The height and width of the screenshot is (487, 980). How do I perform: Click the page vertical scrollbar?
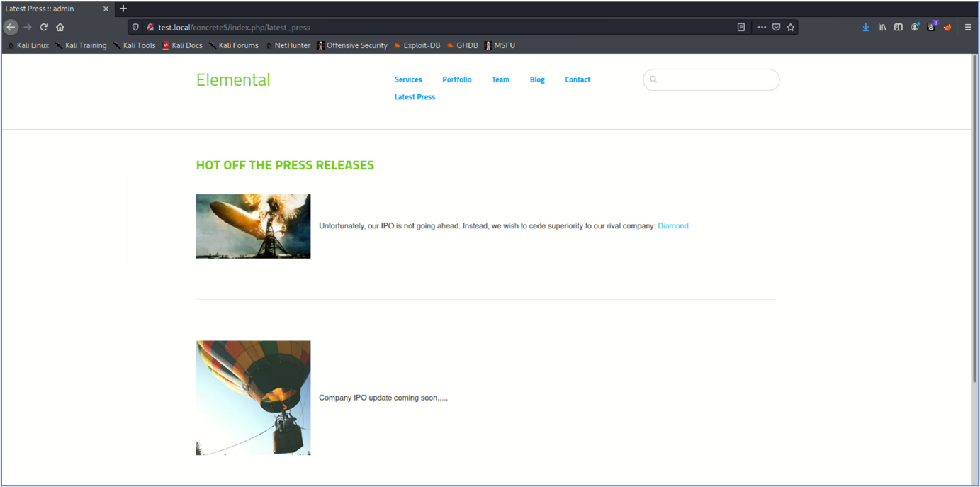tap(975, 220)
